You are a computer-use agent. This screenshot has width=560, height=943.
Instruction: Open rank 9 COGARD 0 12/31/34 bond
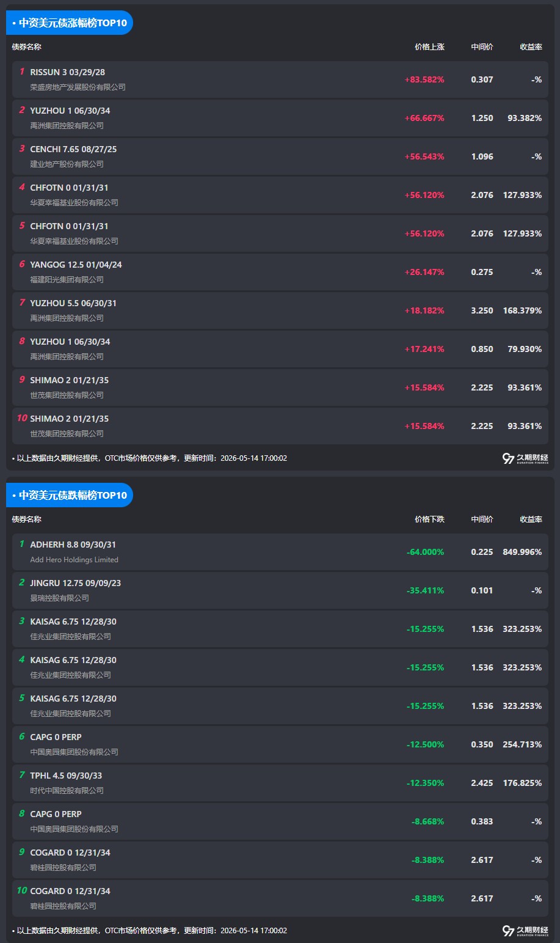(280, 860)
